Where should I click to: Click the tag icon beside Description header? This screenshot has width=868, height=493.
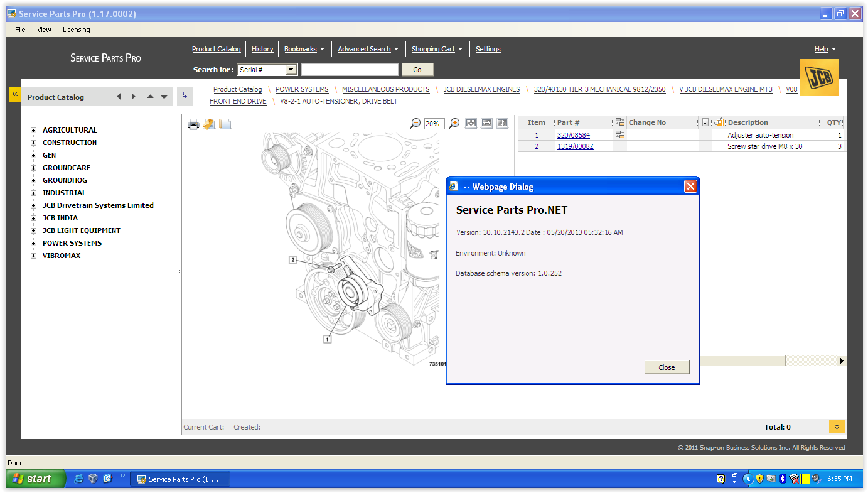[720, 122]
